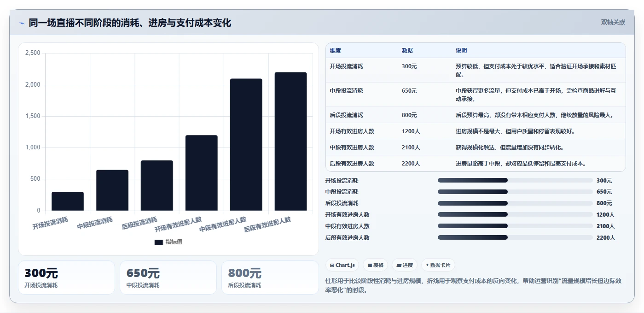Click the table's 开场有效进房人数 dimension cell
644x313 pixels.
click(352, 131)
